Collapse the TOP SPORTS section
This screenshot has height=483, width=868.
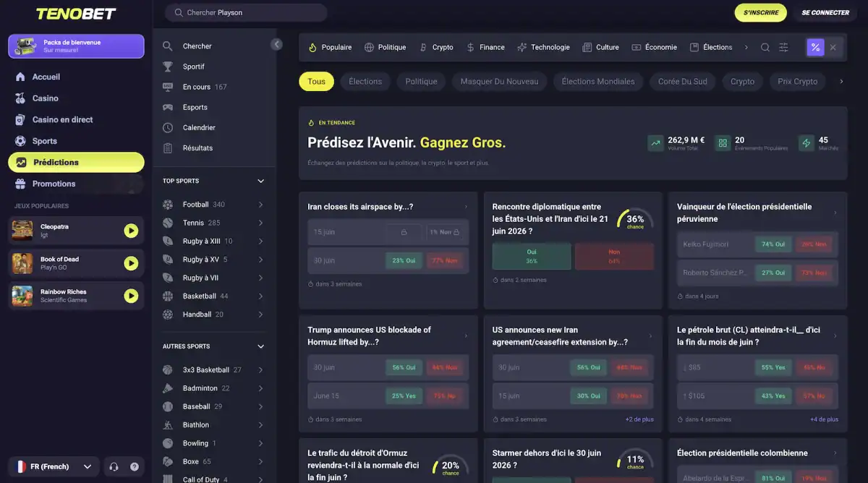[x=261, y=181]
